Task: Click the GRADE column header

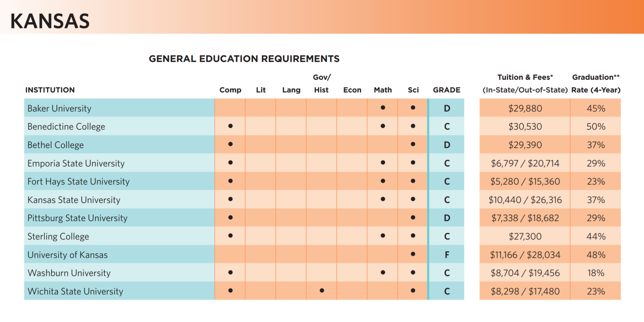Action: 447,90
